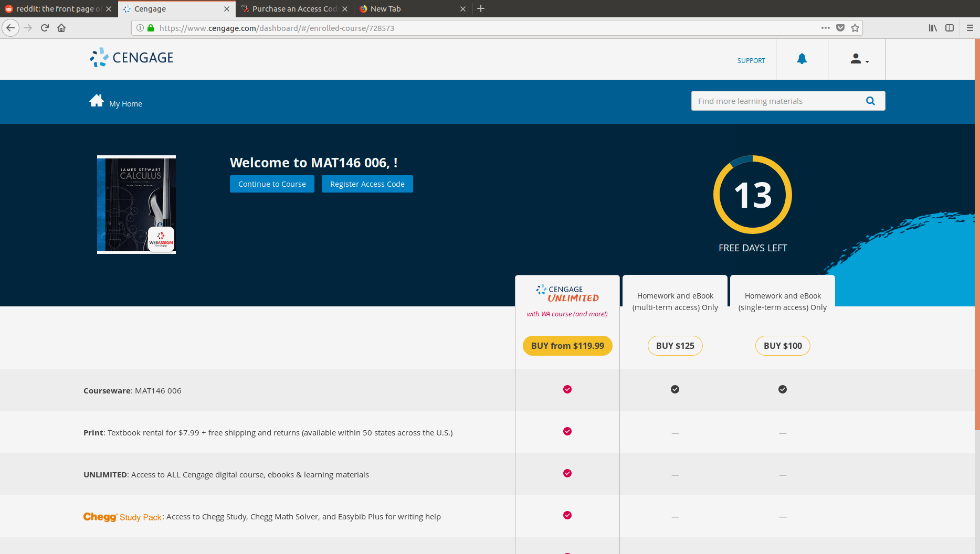
Task: View site security lock icon
Action: tap(151, 28)
